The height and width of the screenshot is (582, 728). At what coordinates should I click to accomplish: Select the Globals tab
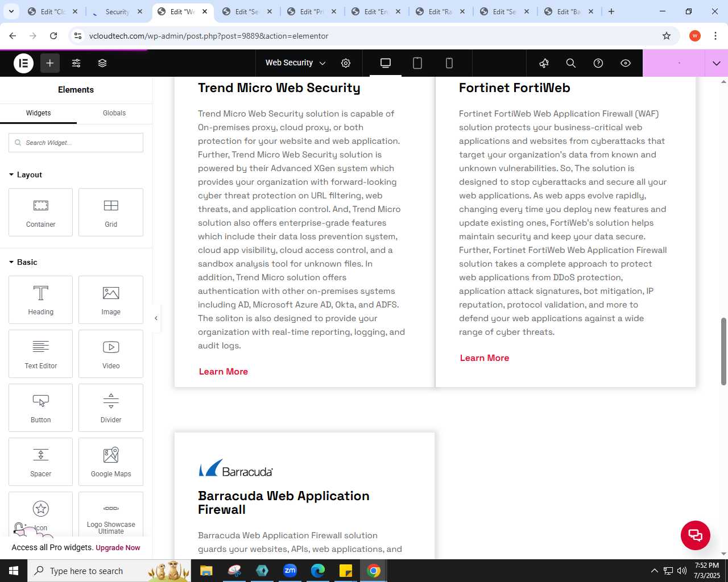(x=114, y=113)
